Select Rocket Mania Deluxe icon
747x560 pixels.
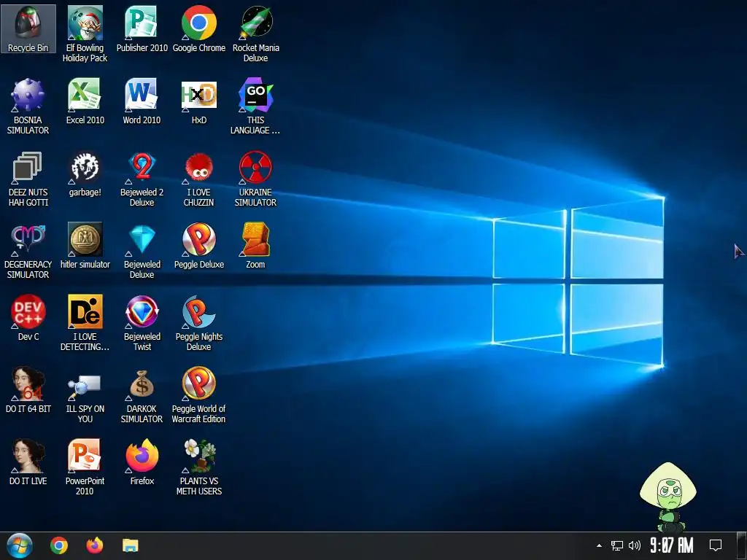tap(256, 34)
